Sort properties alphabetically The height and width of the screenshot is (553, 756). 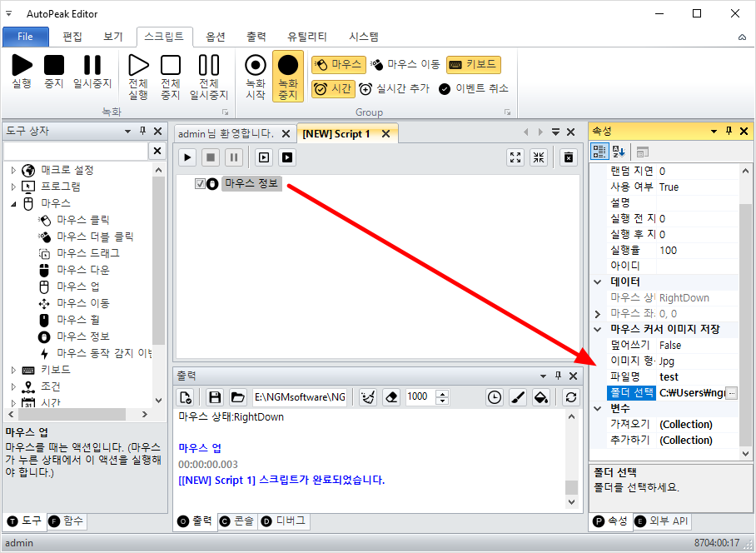pos(619,152)
